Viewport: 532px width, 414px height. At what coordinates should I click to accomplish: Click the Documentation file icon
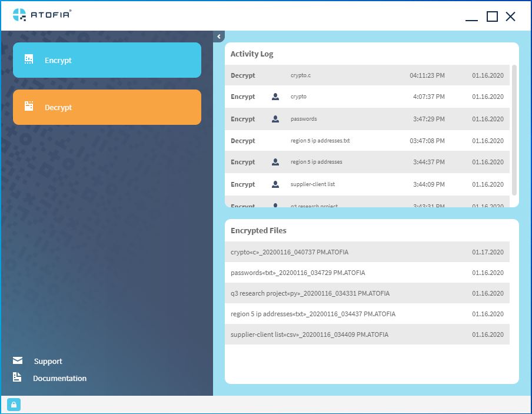click(x=17, y=377)
